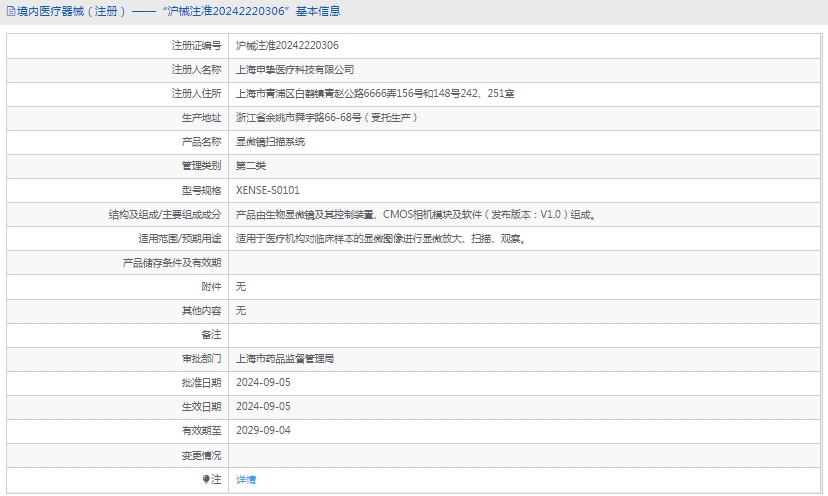Click approval department 上海市药品监督管理局
Screen dimensions: 828x496
pos(284,358)
